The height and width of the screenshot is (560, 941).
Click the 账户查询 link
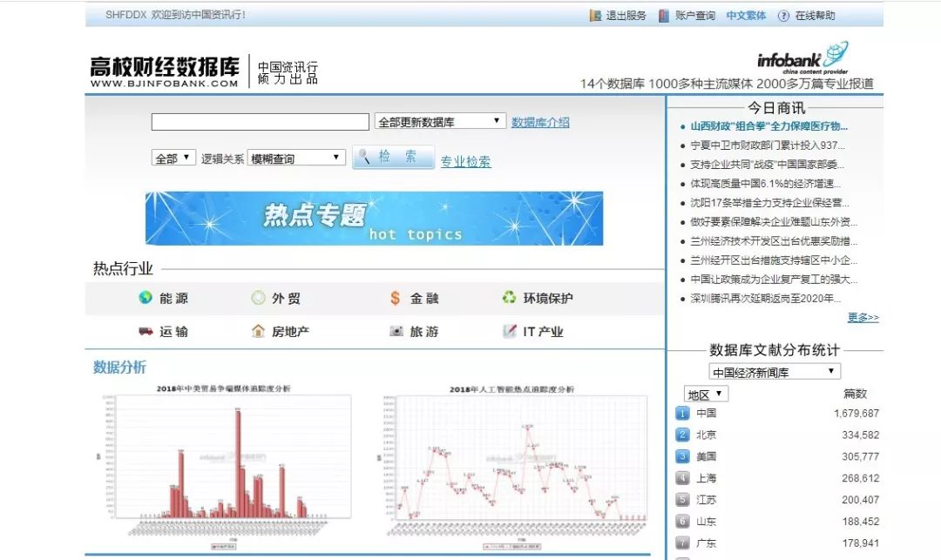[x=695, y=16]
